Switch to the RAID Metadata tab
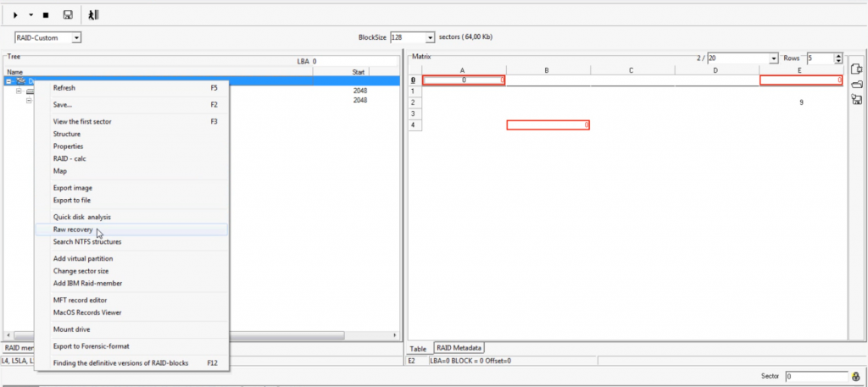The height and width of the screenshot is (387, 868). coord(459,348)
